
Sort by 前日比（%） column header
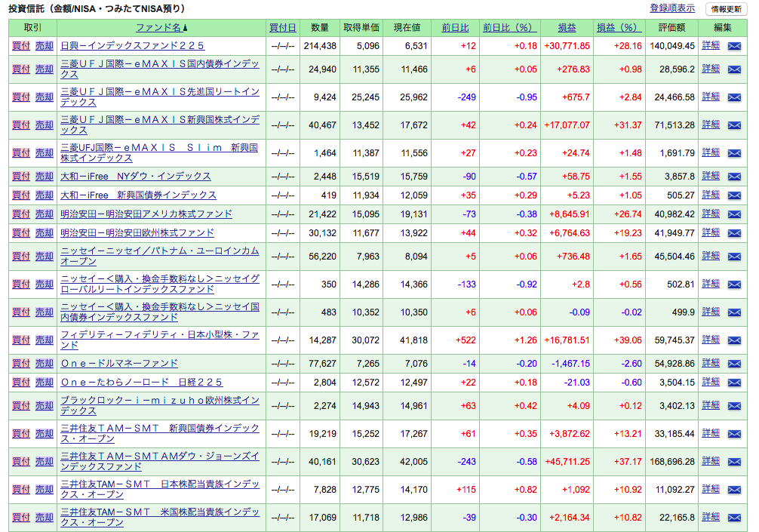pyautogui.click(x=509, y=28)
